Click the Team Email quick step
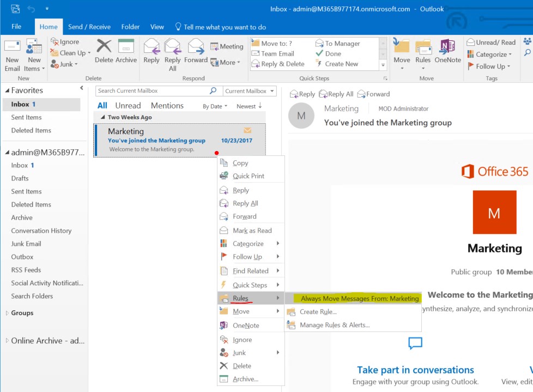 [x=273, y=53]
